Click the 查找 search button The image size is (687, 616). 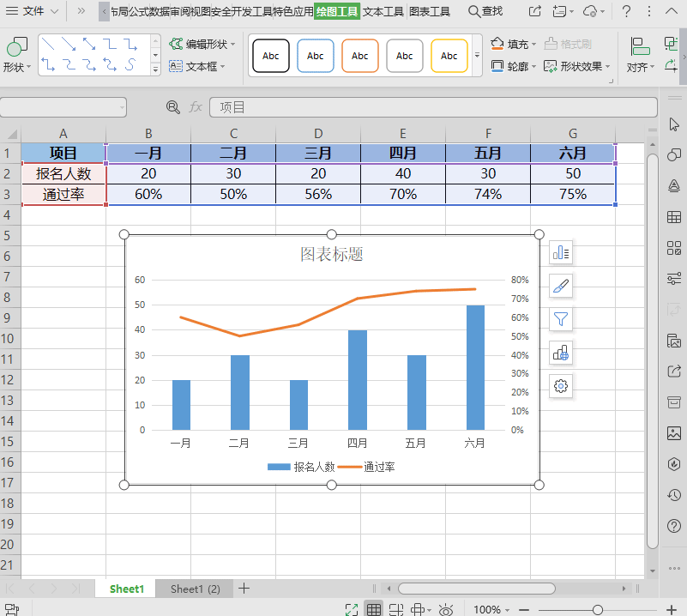485,11
